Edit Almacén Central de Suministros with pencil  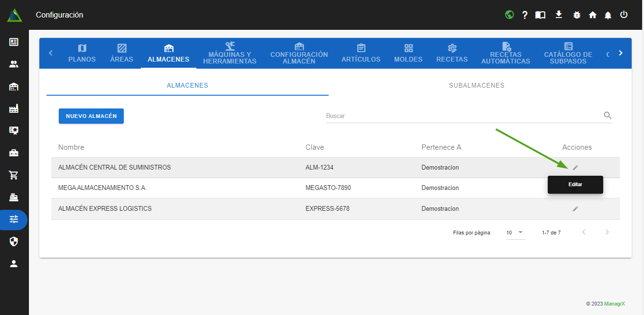(575, 167)
